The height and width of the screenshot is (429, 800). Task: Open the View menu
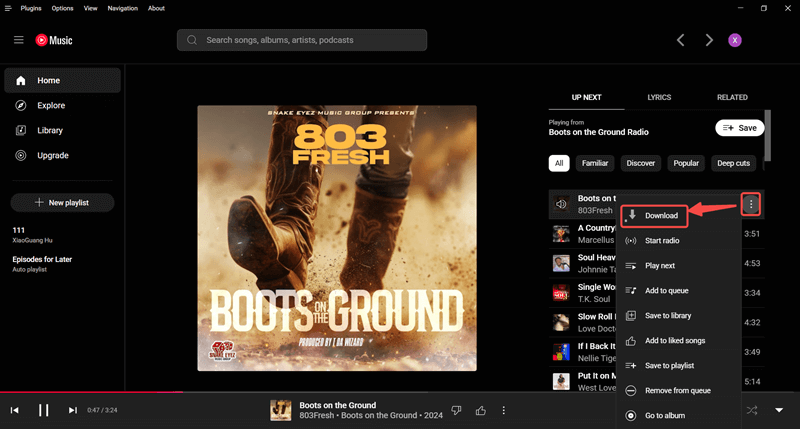pyautogui.click(x=90, y=8)
